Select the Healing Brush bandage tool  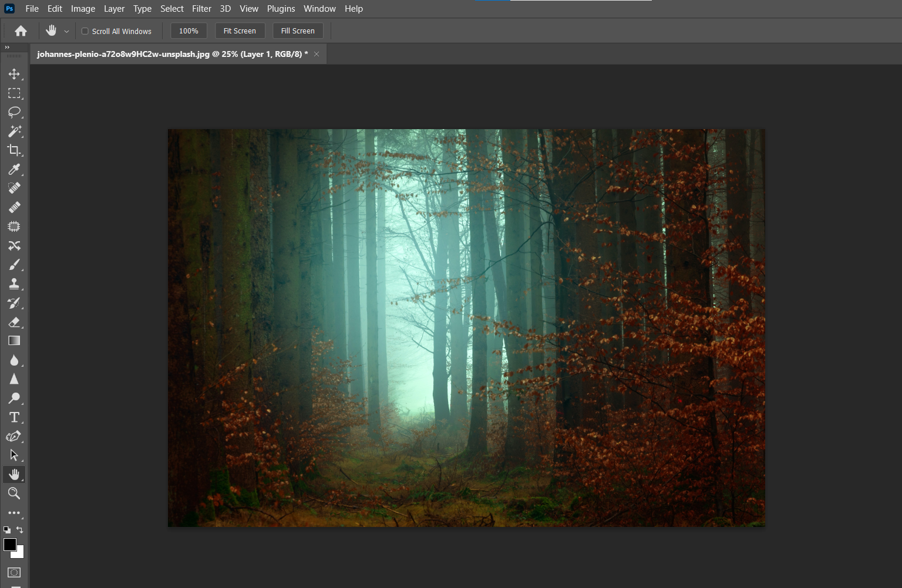coord(14,207)
